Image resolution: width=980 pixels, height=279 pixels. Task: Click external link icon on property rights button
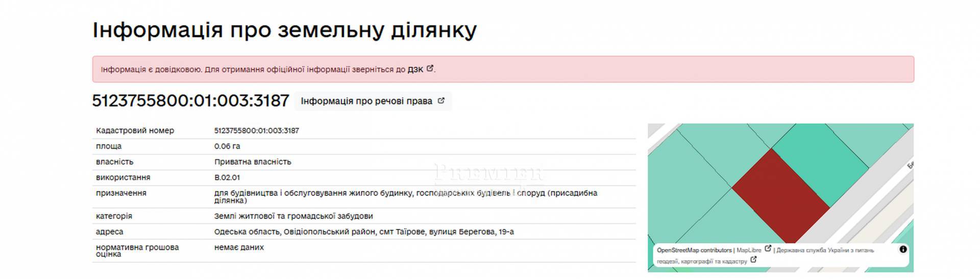tap(441, 101)
